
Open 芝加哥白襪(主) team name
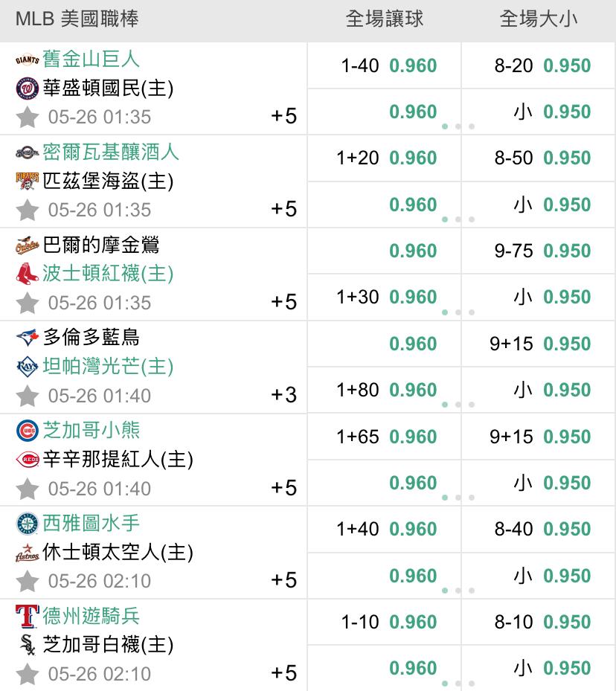(108, 645)
